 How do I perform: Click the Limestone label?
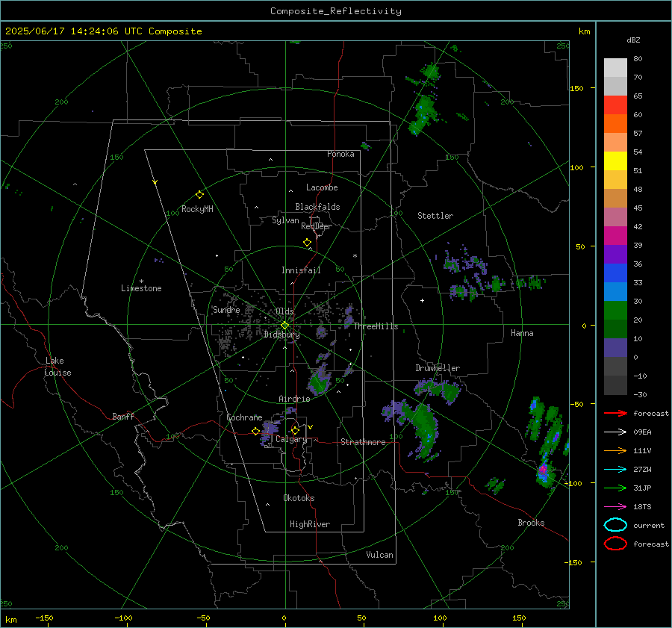[141, 288]
